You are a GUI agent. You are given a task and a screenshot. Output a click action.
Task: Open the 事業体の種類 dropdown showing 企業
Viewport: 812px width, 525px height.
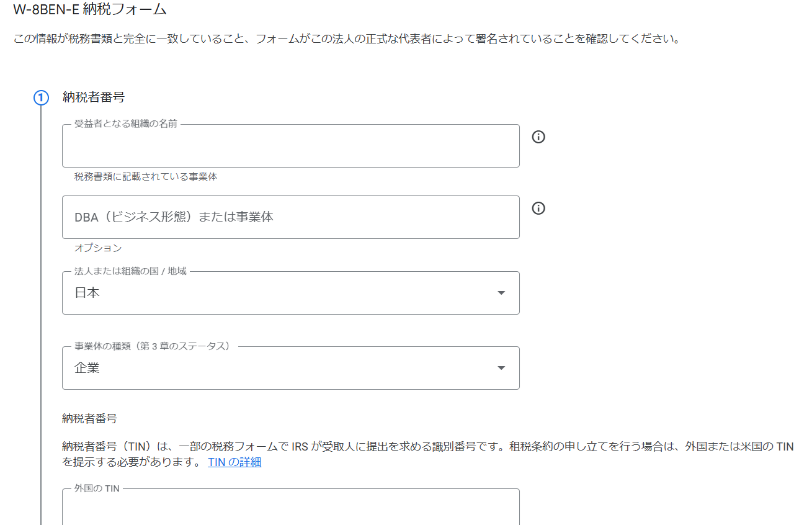291,368
